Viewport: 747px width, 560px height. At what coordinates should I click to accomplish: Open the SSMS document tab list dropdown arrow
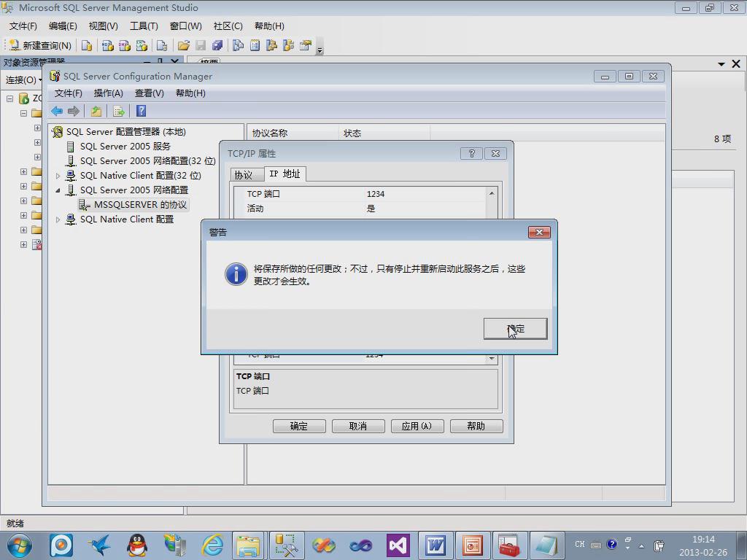[721, 64]
